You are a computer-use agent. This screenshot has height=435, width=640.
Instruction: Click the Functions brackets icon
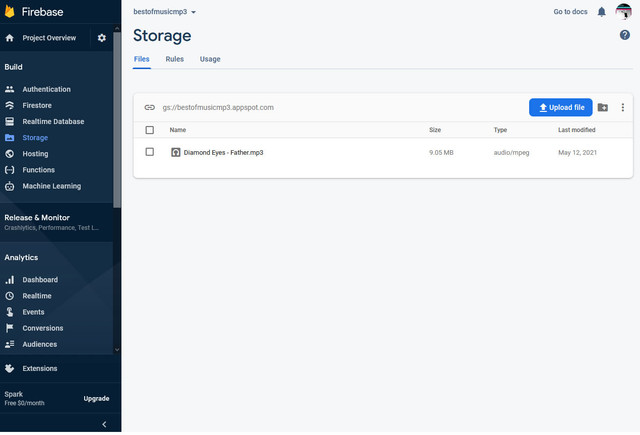10,170
